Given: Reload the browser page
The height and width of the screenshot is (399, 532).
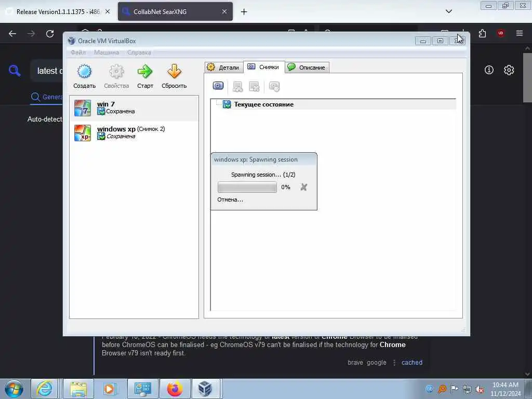Looking at the screenshot, I should [50, 34].
